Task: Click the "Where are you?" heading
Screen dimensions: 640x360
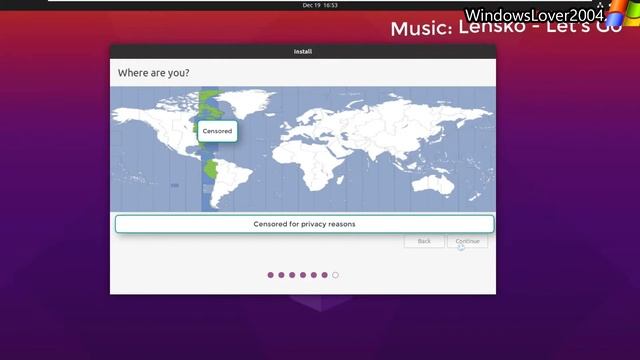Action: pyautogui.click(x=153, y=73)
